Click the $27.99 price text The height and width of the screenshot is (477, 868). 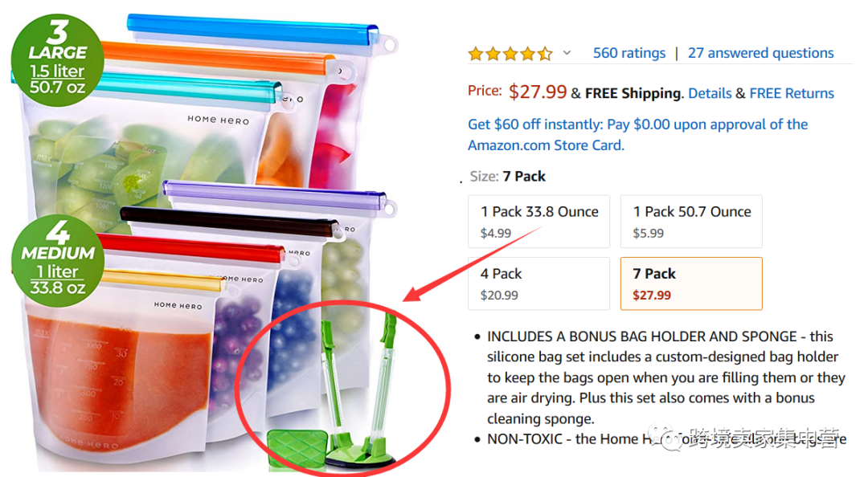click(x=538, y=92)
